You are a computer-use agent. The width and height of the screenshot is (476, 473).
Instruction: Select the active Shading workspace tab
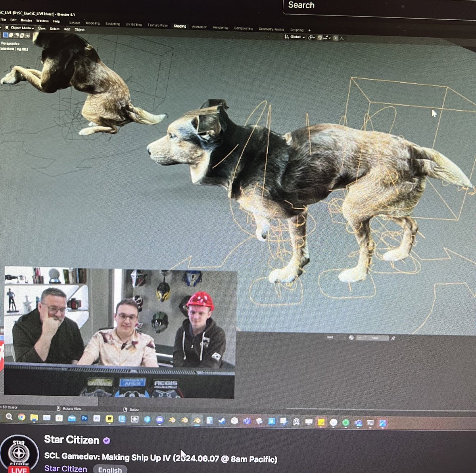[x=180, y=26]
